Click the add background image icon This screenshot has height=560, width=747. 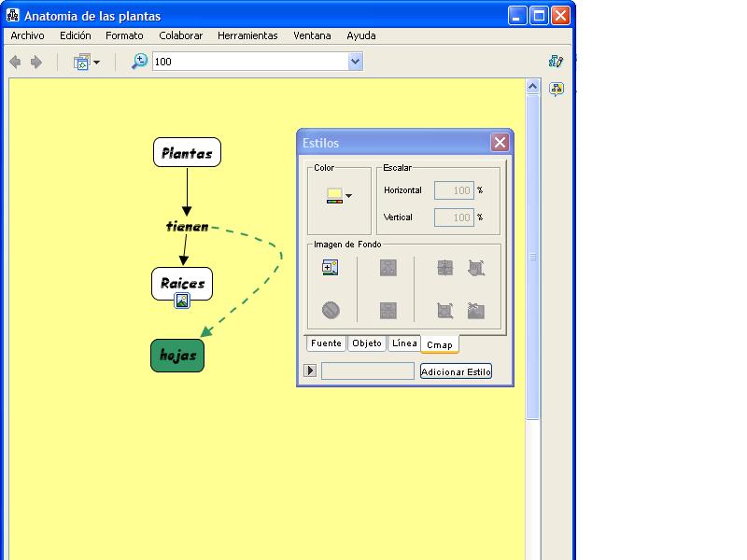pyautogui.click(x=329, y=268)
